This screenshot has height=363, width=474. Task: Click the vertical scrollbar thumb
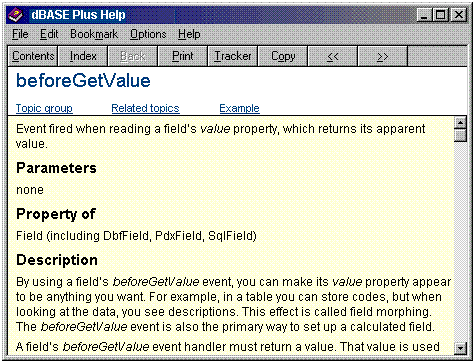coord(460,136)
